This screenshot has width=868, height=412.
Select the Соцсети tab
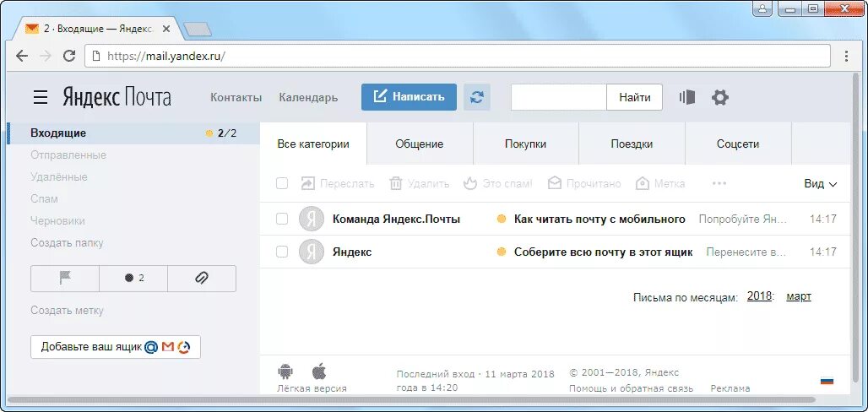point(738,144)
